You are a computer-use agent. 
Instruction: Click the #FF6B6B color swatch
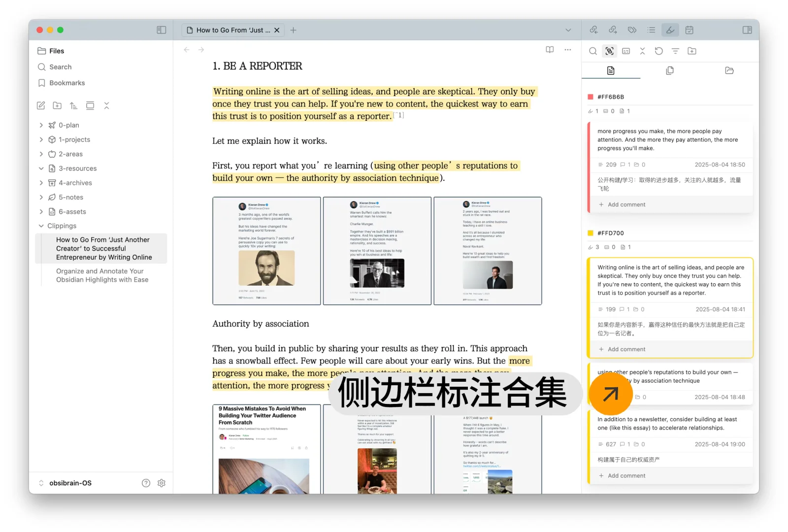point(590,97)
